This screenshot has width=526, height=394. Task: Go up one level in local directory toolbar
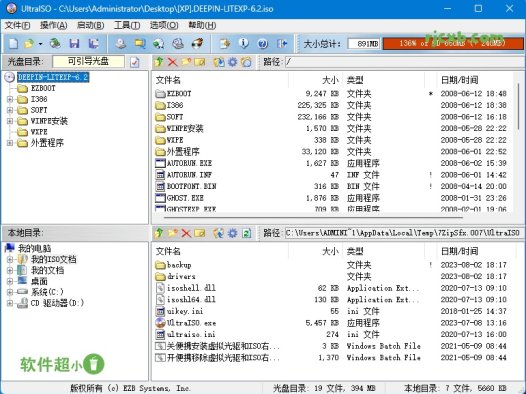(x=159, y=233)
